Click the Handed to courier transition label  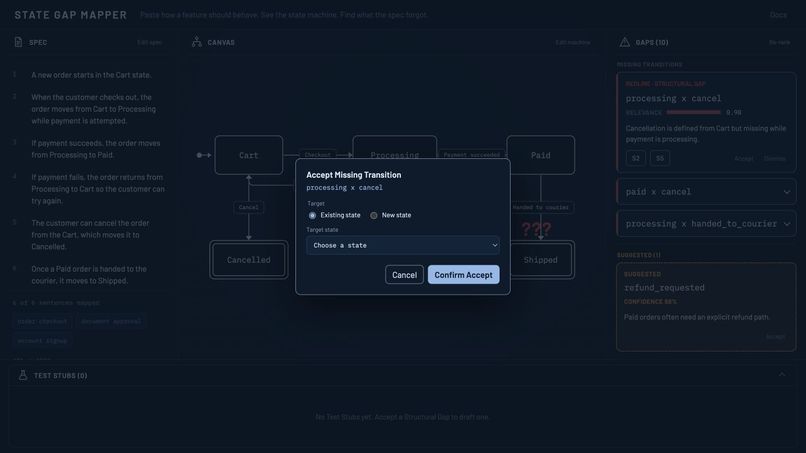pos(541,207)
